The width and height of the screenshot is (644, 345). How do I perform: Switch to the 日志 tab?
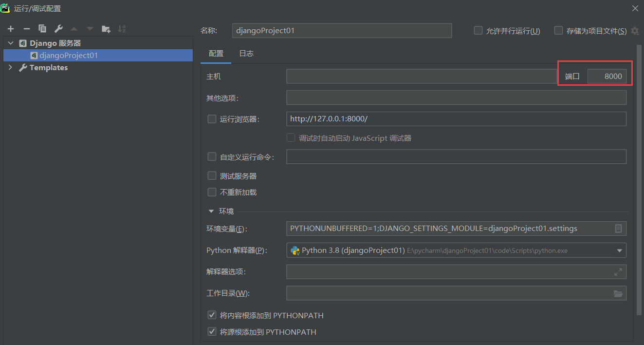(246, 54)
